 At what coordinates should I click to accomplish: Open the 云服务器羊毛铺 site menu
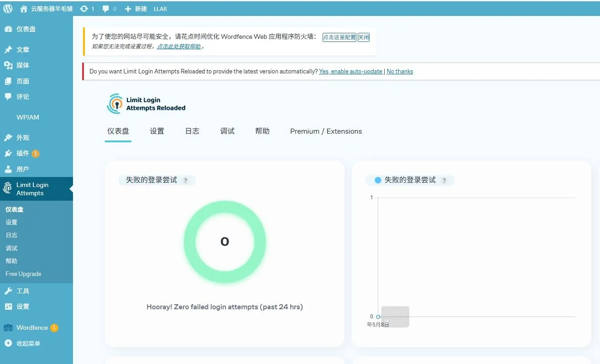pos(52,9)
